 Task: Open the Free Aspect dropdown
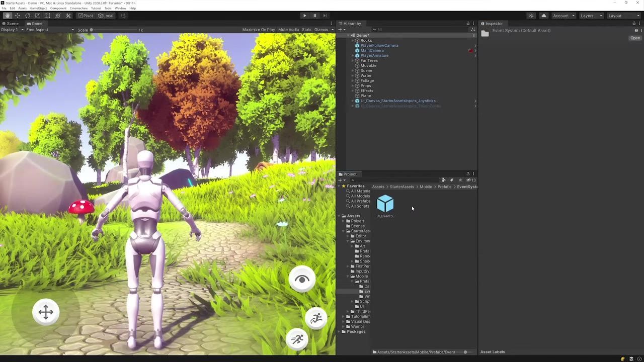(x=50, y=30)
